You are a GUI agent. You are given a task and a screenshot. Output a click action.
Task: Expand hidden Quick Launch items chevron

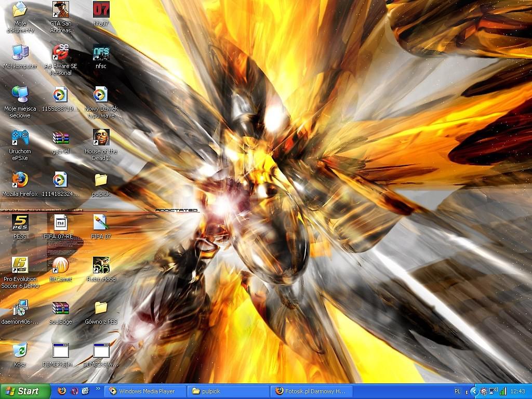tap(98, 389)
